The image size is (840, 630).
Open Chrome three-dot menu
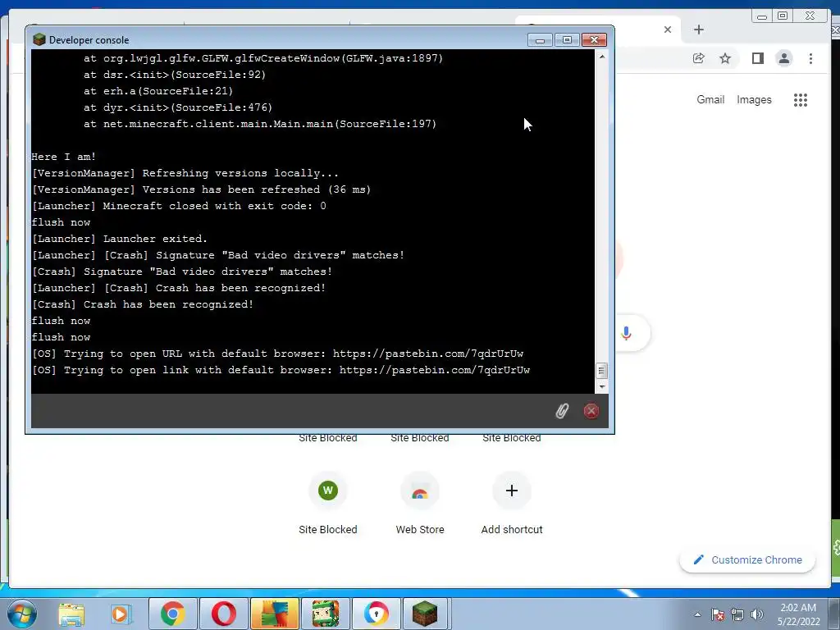pos(810,58)
